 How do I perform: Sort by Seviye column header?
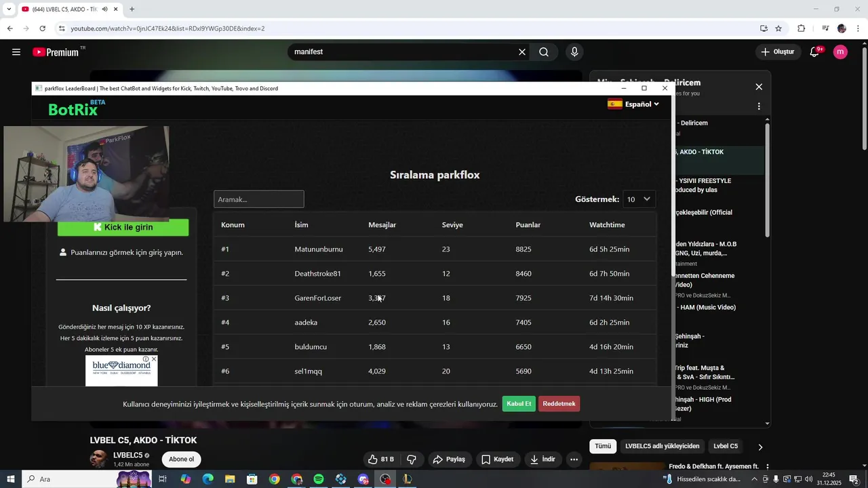point(452,225)
